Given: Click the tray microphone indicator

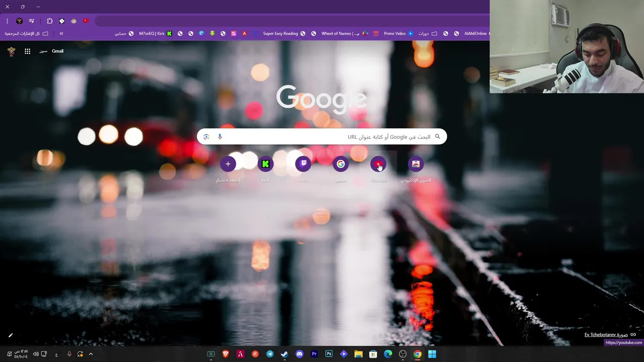Looking at the screenshot, I should pos(69,354).
